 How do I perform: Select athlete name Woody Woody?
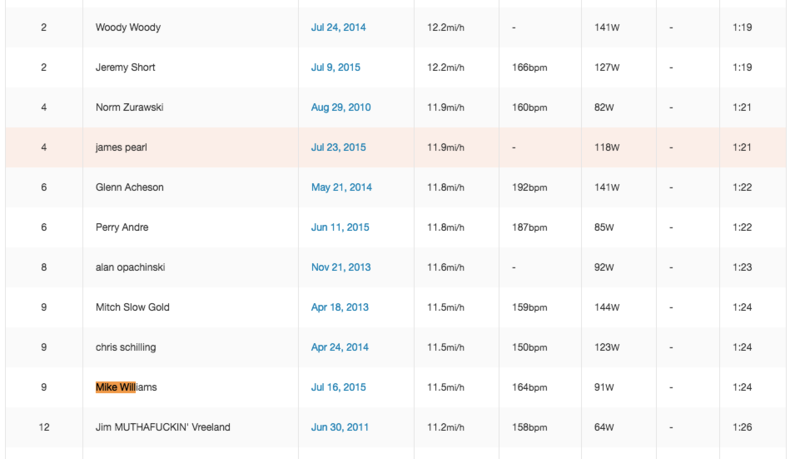click(128, 28)
